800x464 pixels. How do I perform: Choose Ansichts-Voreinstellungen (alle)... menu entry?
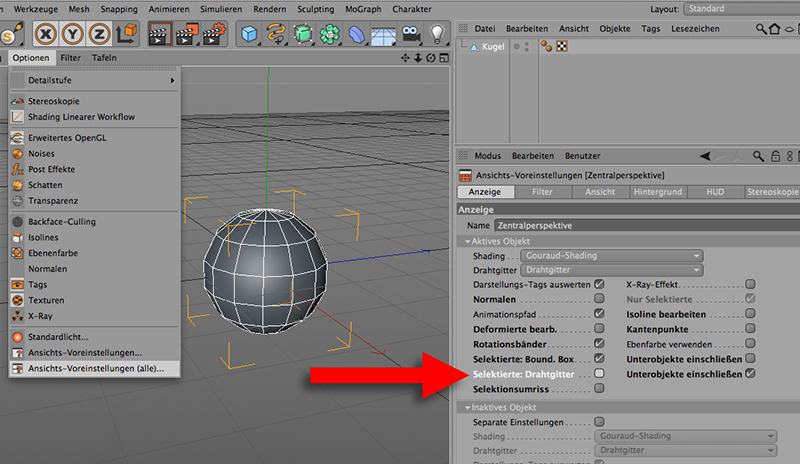pyautogui.click(x=97, y=368)
